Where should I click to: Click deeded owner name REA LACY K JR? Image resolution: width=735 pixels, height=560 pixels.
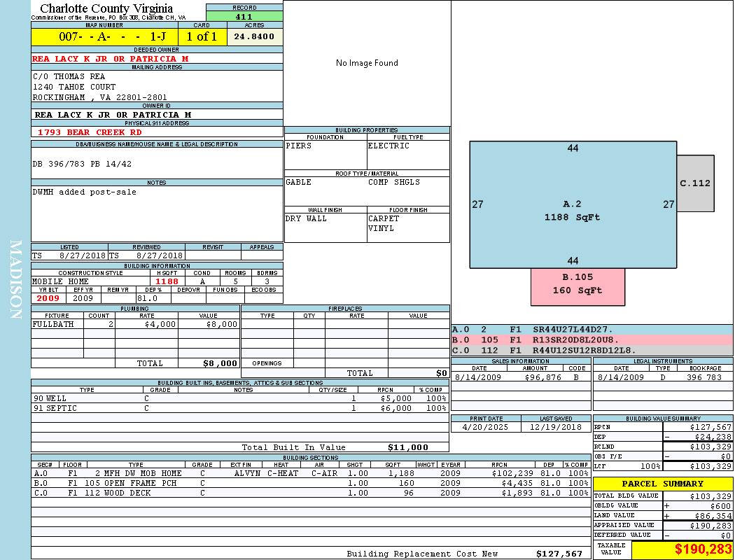111,59
